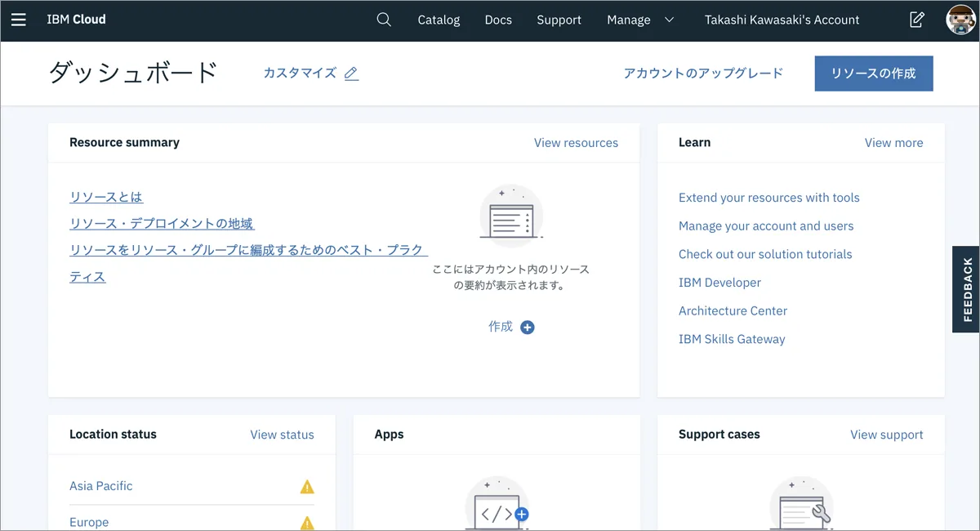Click the Resource summary list illustration
The height and width of the screenshot is (531, 980).
511,216
